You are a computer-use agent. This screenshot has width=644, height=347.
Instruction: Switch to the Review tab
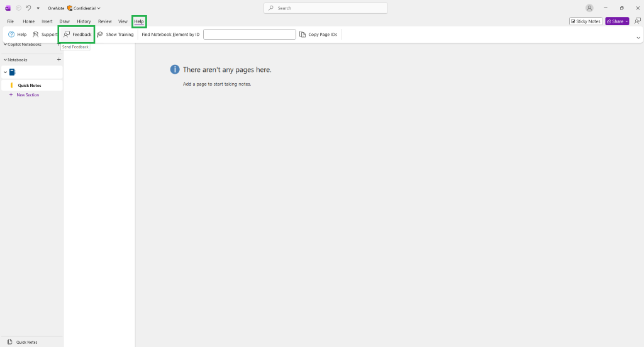pyautogui.click(x=105, y=21)
